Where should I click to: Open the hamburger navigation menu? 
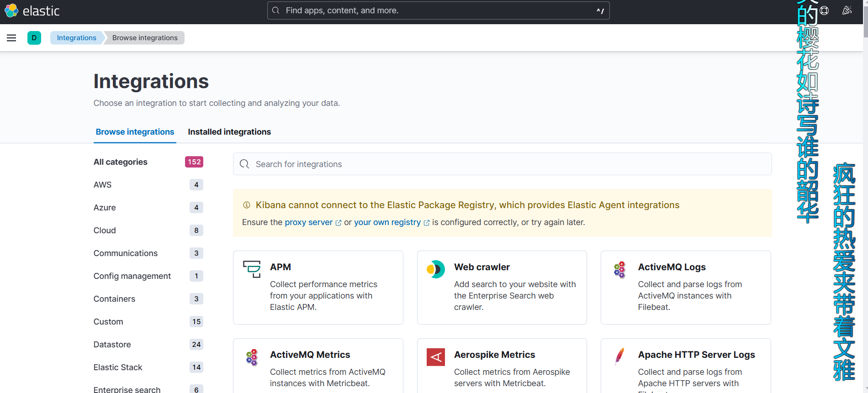pyautogui.click(x=11, y=38)
